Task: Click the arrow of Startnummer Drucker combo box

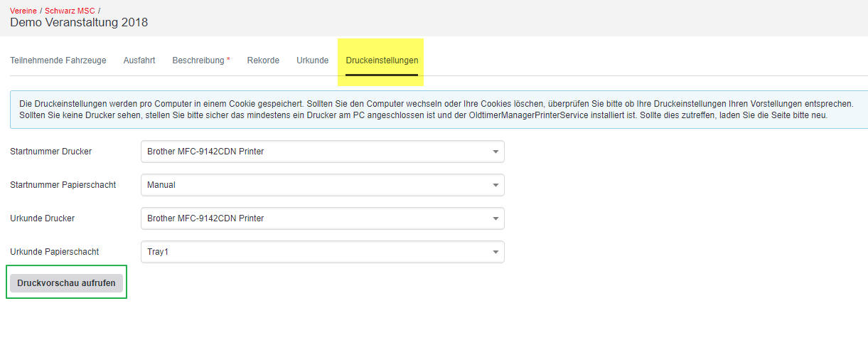Action: pos(495,152)
